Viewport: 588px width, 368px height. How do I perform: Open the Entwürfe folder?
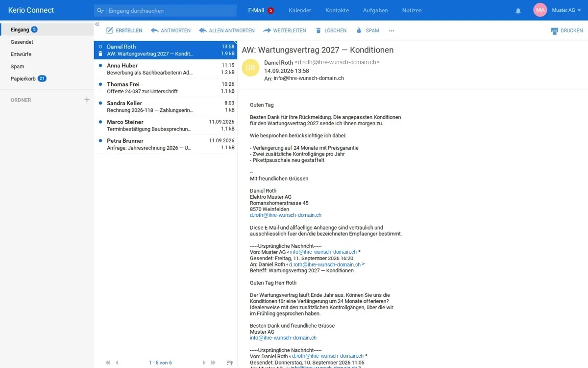[47, 54]
